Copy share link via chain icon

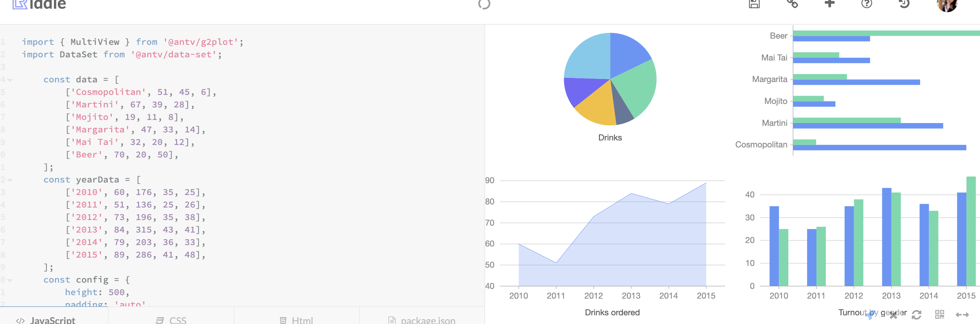pos(792,3)
